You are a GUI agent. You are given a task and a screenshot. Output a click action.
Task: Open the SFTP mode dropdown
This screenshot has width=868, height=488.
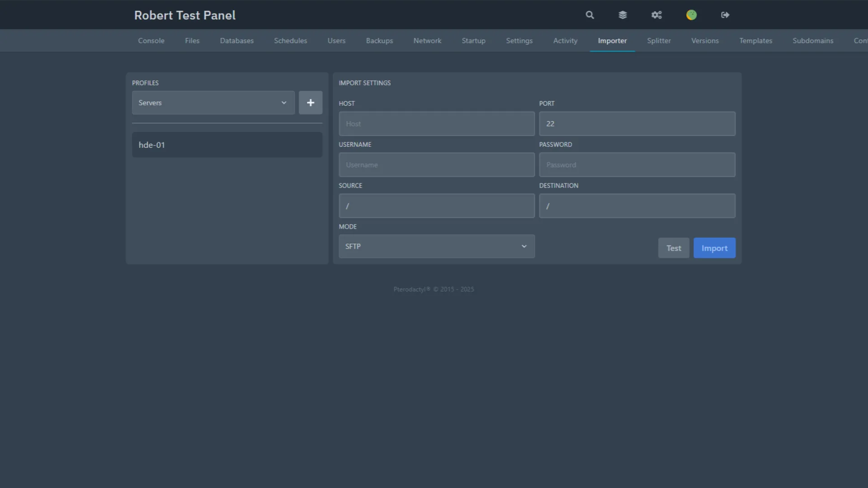tap(436, 246)
